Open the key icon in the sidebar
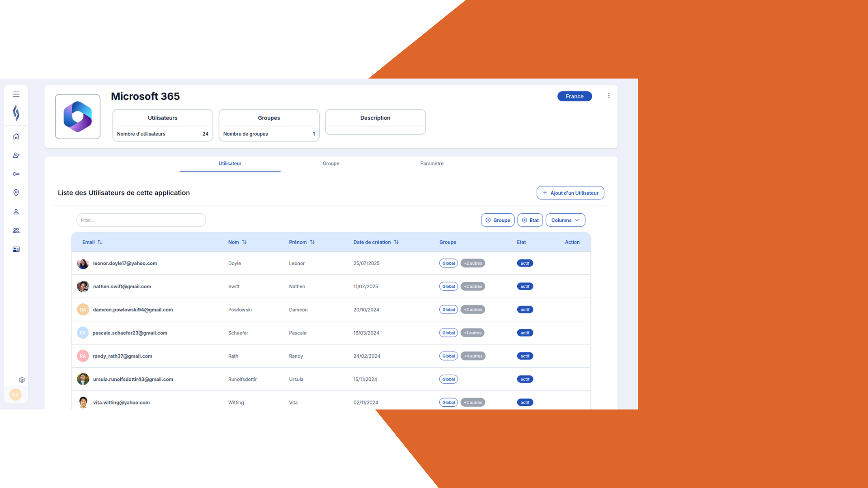This screenshot has height=488, width=868. (16, 174)
